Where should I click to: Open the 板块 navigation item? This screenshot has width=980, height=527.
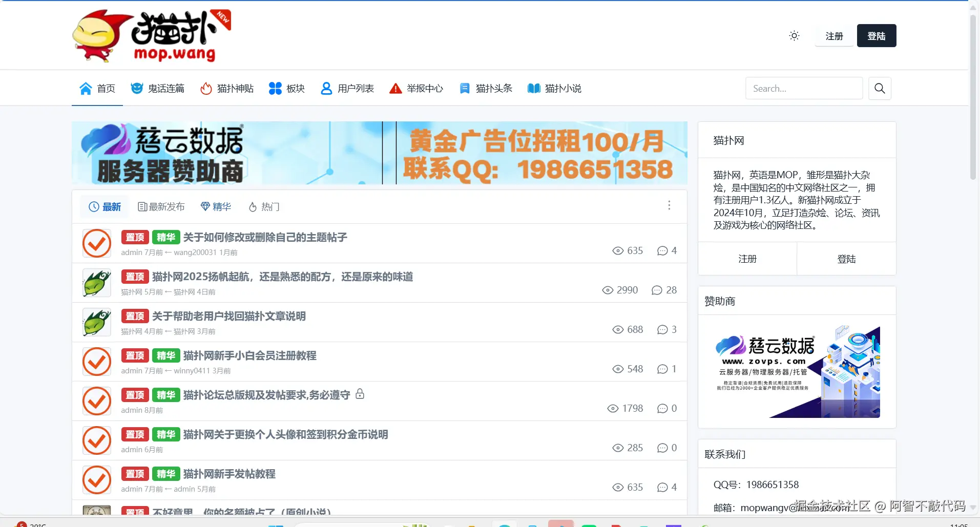[286, 89]
